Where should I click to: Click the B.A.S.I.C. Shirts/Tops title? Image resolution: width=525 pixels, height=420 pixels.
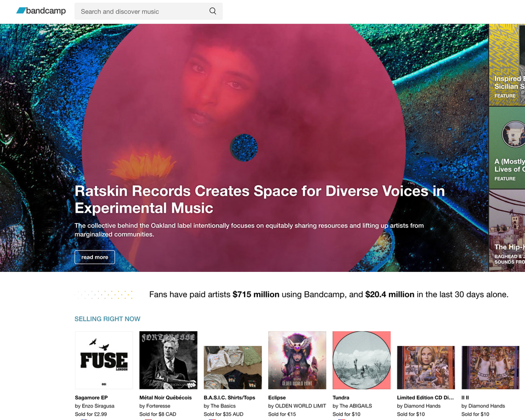tap(229, 397)
